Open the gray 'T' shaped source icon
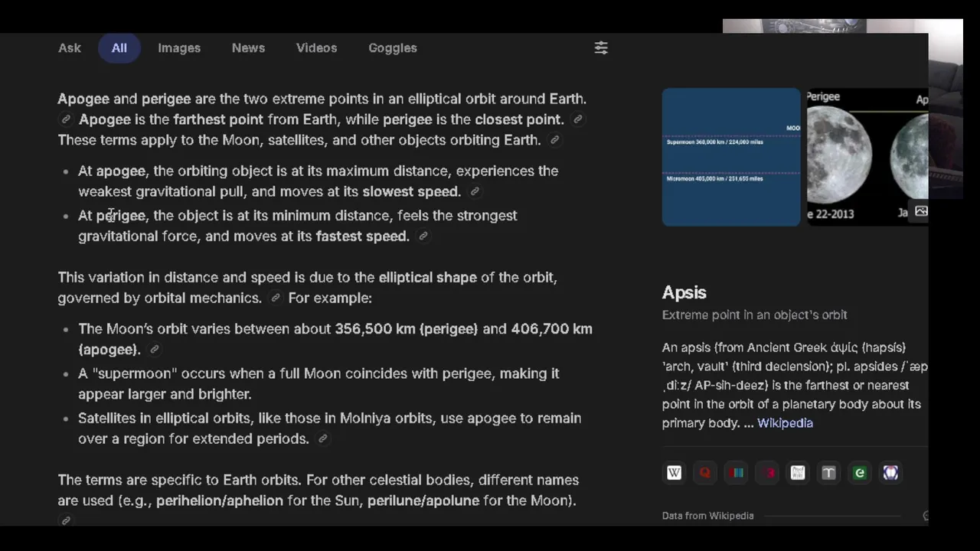The height and width of the screenshot is (551, 980). tap(828, 473)
